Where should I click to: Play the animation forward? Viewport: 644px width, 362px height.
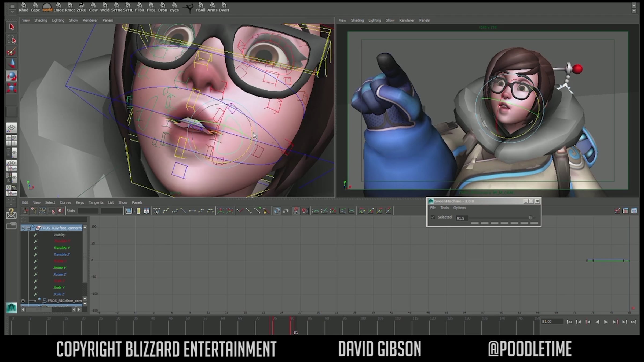click(x=606, y=322)
